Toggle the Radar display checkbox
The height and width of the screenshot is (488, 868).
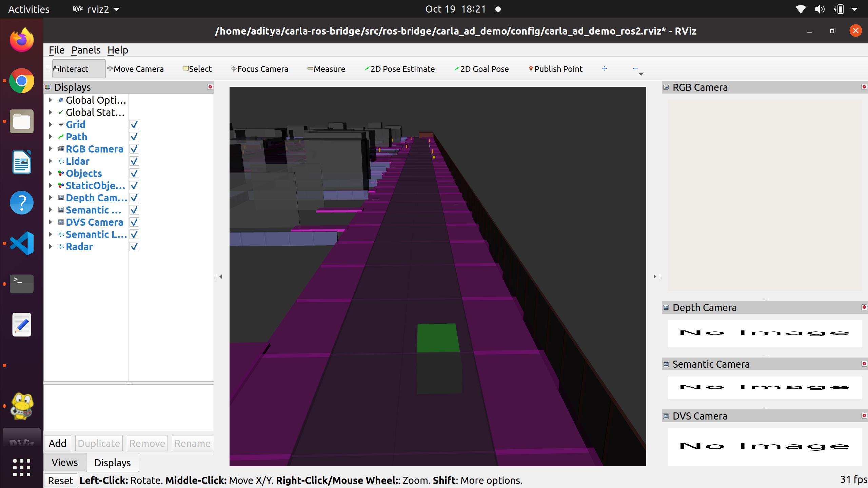point(134,246)
